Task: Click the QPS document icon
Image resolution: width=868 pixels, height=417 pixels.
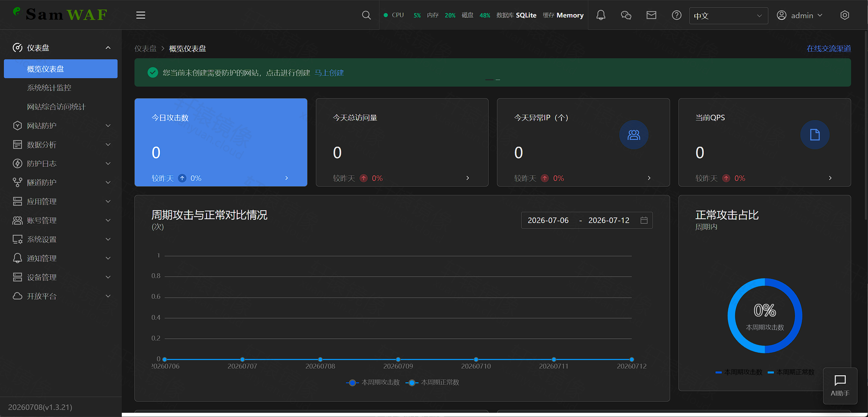Action: point(815,135)
